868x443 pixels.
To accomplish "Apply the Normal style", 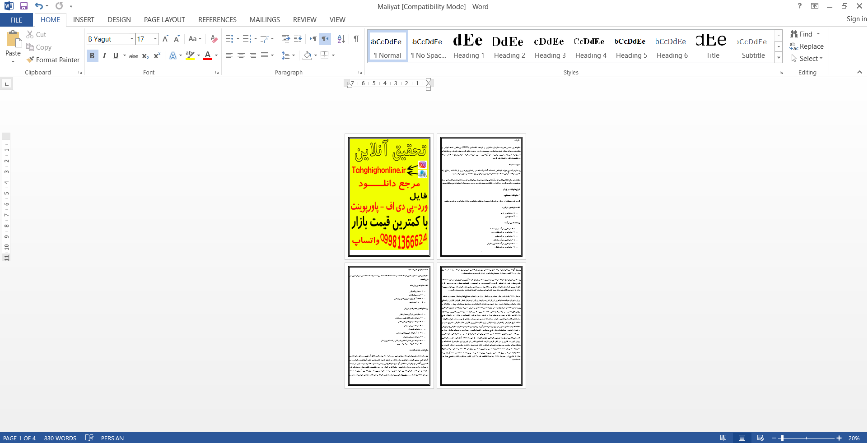I will point(387,46).
